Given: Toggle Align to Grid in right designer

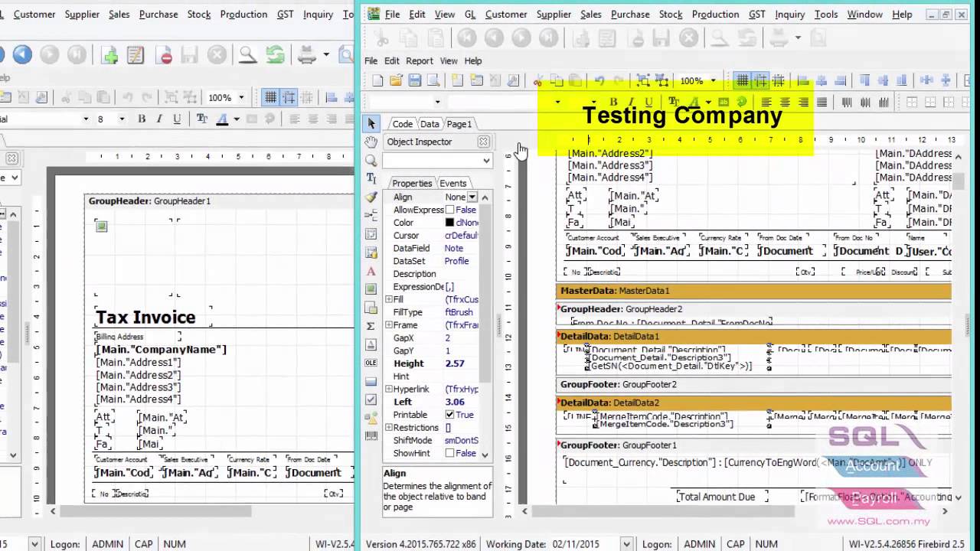Looking at the screenshot, I should pyautogui.click(x=760, y=80).
